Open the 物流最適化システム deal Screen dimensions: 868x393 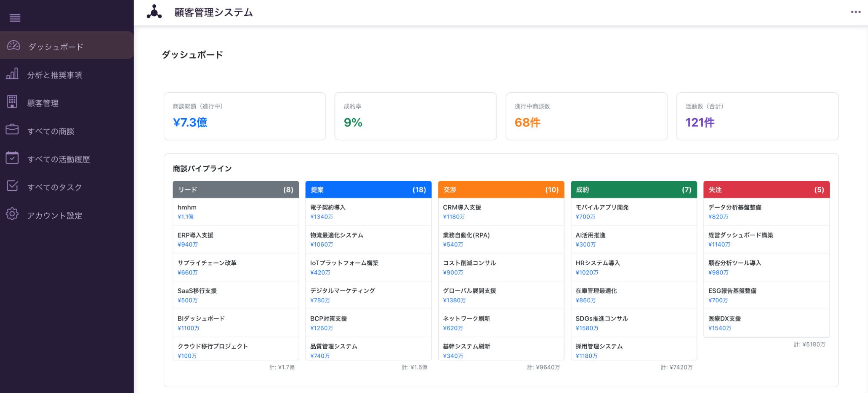pyautogui.click(x=368, y=239)
